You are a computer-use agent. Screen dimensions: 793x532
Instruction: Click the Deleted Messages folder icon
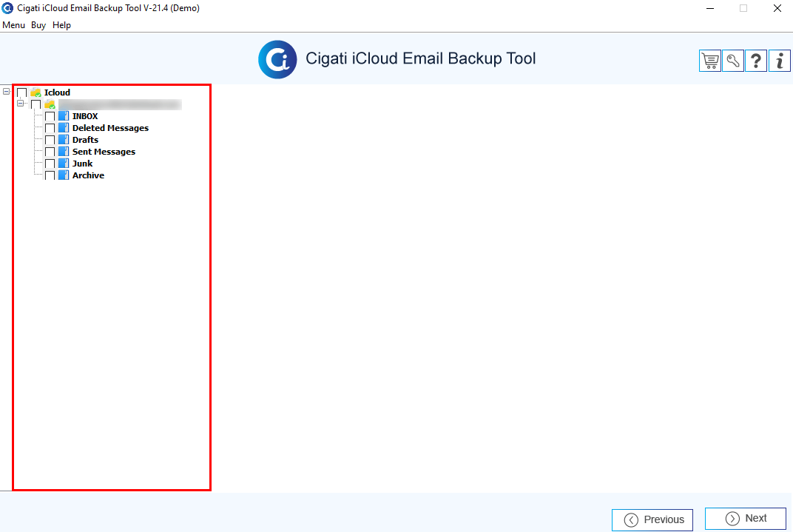pyautogui.click(x=63, y=128)
